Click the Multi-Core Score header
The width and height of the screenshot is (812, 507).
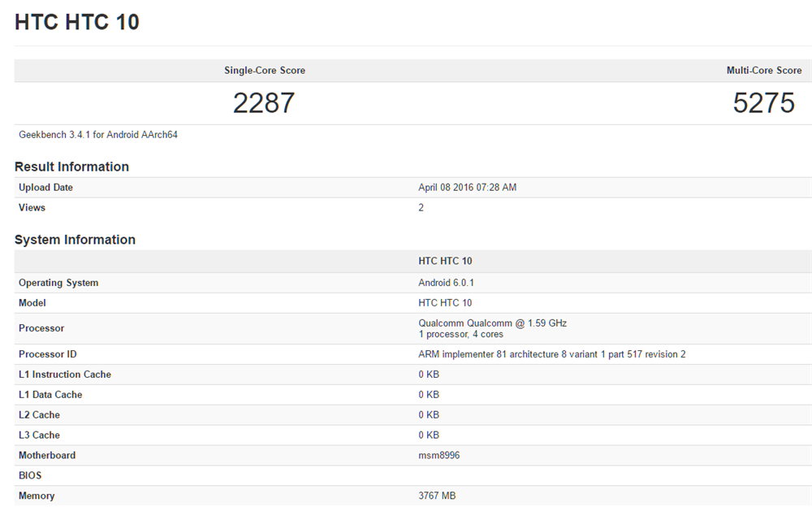pos(764,71)
